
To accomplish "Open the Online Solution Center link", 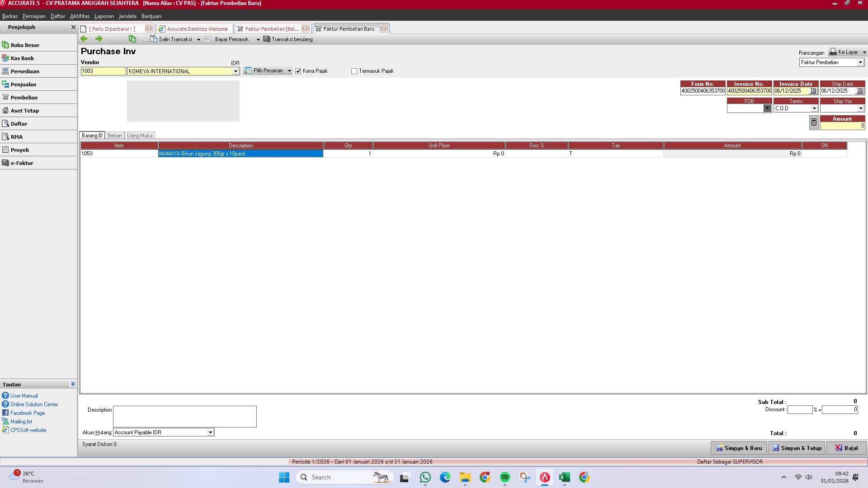I will click(x=34, y=404).
